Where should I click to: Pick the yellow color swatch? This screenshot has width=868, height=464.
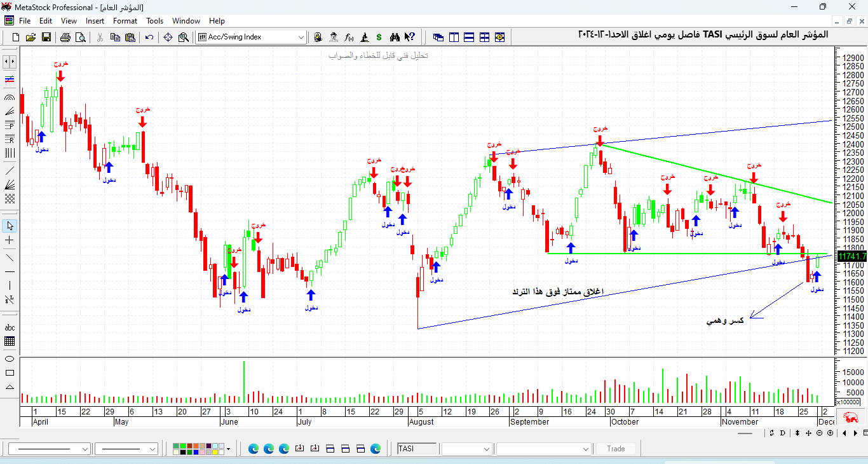click(x=215, y=453)
